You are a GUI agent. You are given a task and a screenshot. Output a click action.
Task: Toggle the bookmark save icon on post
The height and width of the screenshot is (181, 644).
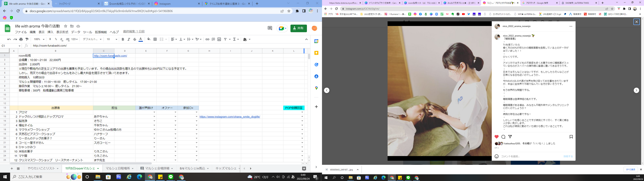[x=571, y=137]
